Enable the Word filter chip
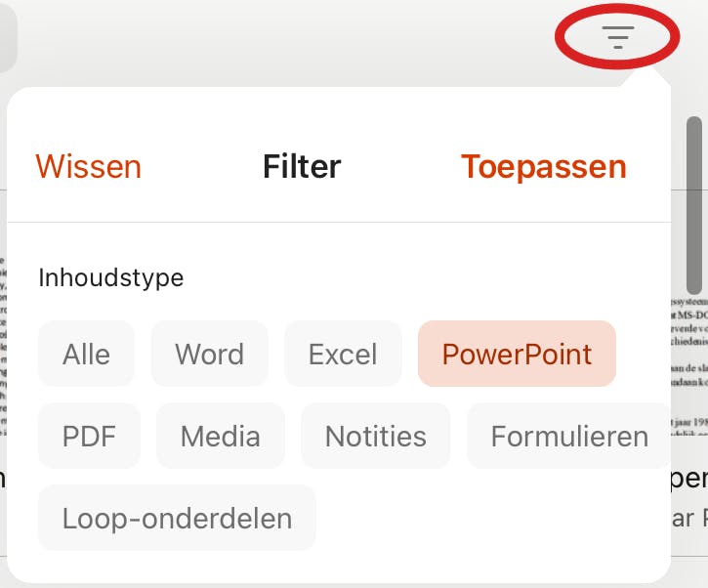 pyautogui.click(x=209, y=354)
